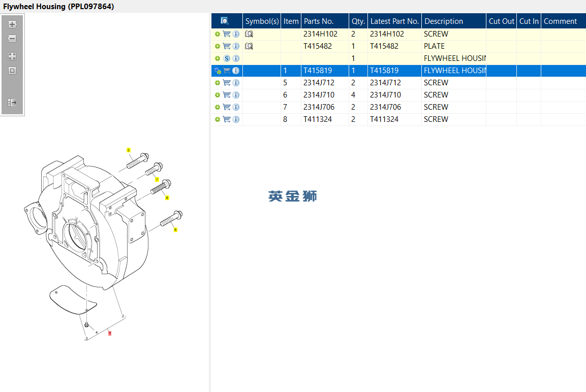Add T415482 PLATE to cart
The width and height of the screenshot is (586, 392).
click(227, 46)
